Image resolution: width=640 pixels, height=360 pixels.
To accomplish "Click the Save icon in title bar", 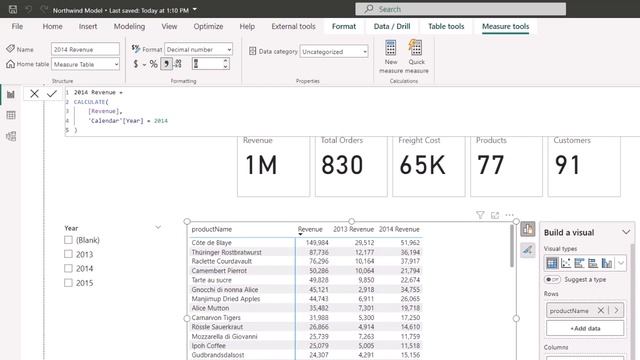I will click(x=13, y=9).
